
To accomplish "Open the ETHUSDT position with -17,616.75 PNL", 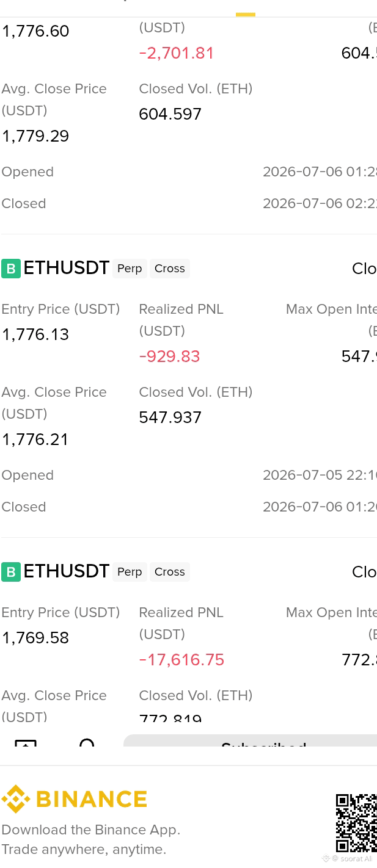I will tap(66, 571).
